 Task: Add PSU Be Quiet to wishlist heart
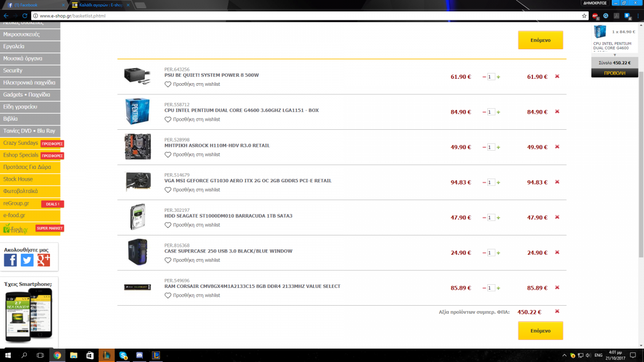(x=168, y=84)
